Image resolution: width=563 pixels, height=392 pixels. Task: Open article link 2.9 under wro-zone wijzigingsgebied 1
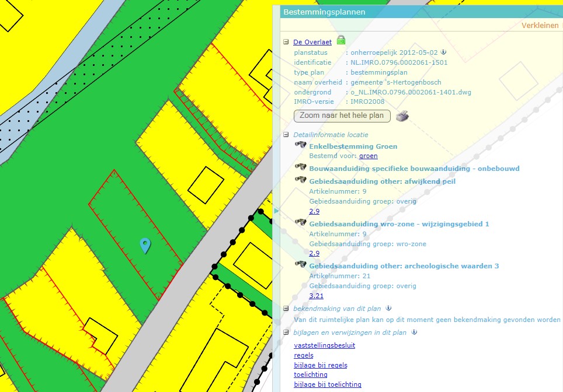[x=314, y=253]
